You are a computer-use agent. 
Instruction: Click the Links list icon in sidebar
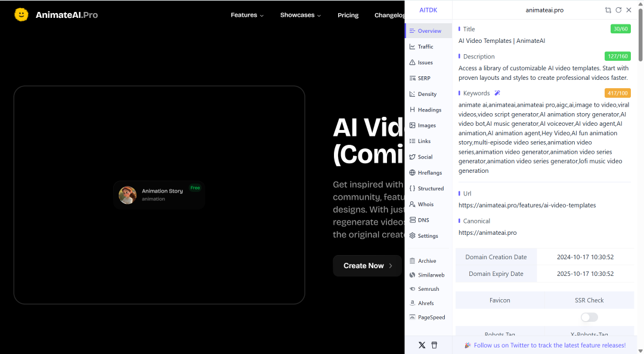point(413,141)
